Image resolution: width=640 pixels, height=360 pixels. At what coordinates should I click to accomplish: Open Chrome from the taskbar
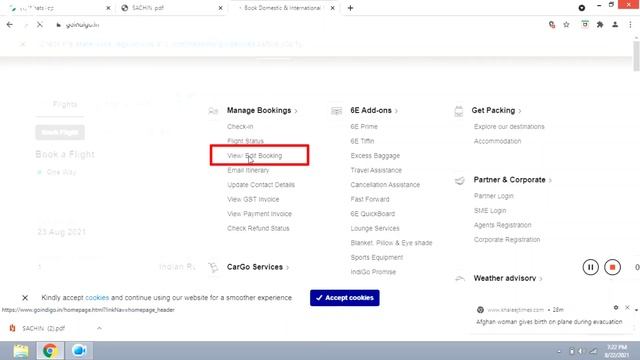(x=50, y=351)
